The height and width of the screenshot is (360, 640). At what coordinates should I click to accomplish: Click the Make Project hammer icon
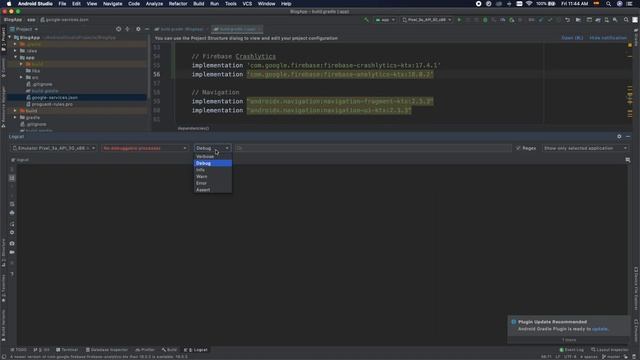[x=366, y=20]
